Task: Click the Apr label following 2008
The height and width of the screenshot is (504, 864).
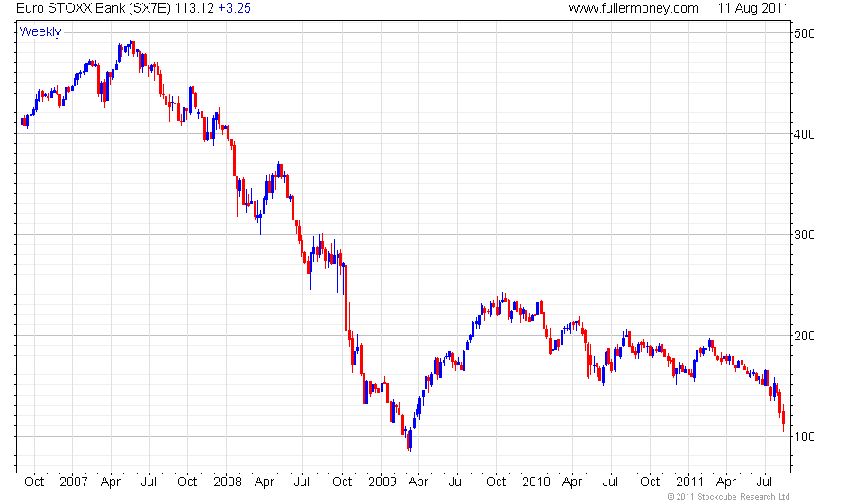Action: click(265, 482)
